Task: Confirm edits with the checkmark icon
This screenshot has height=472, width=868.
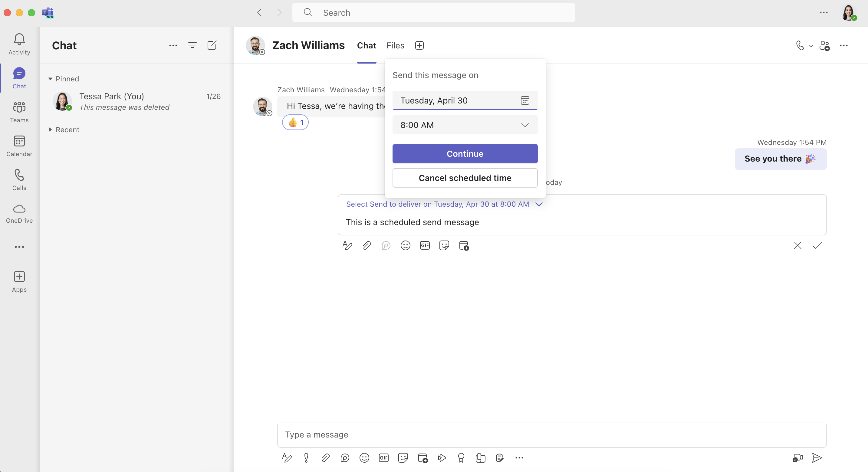Action: coord(817,246)
